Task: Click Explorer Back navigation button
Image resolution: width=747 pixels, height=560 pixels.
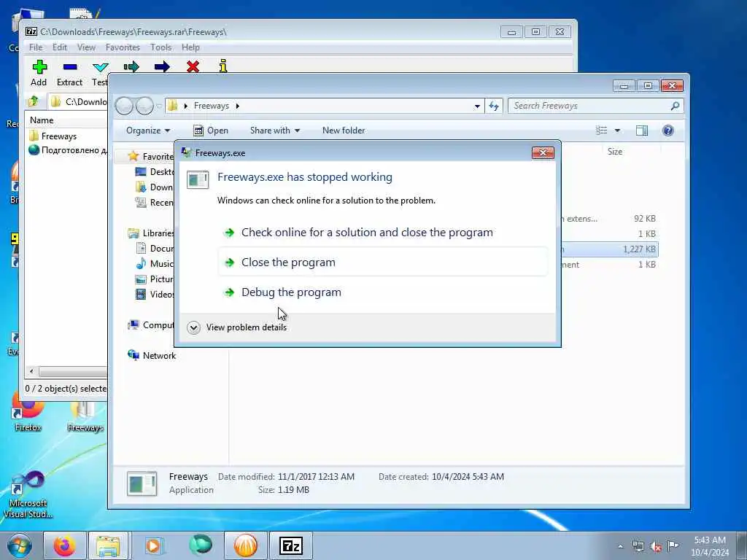Action: (x=124, y=106)
